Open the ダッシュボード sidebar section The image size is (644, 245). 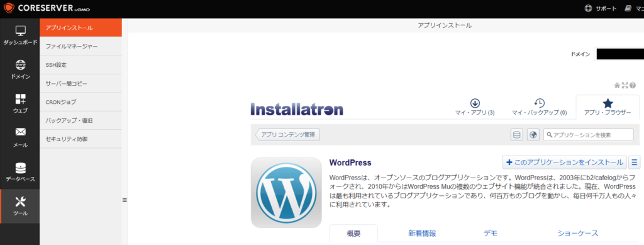click(19, 35)
